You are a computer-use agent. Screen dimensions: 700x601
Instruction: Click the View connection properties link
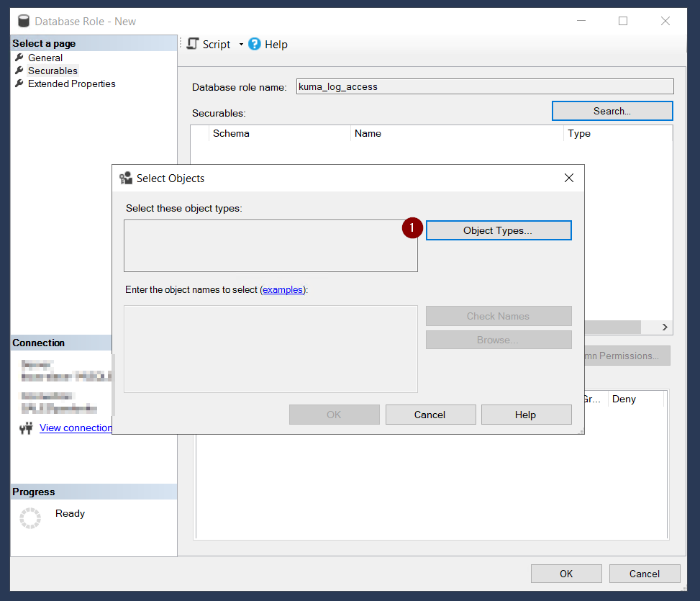point(76,428)
